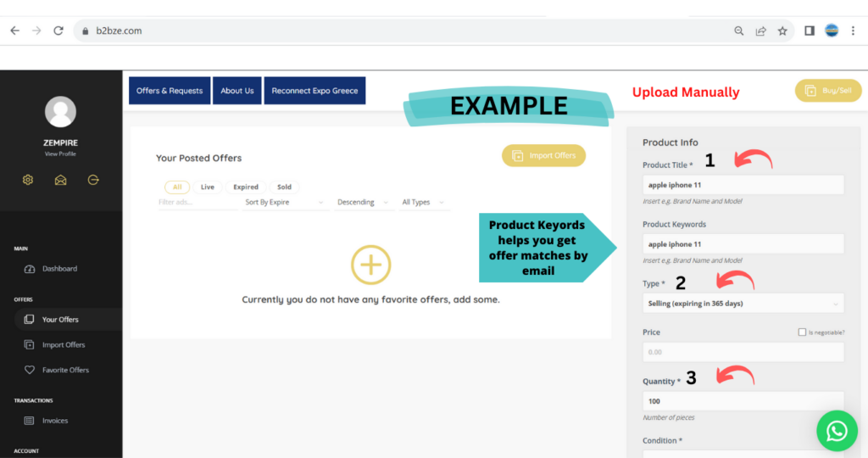Open the Descending order dropdown
868x458 pixels.
(363, 203)
